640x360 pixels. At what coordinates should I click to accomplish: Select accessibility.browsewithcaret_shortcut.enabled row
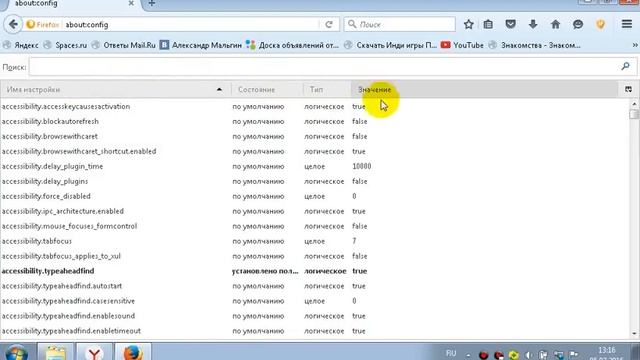click(x=314, y=151)
